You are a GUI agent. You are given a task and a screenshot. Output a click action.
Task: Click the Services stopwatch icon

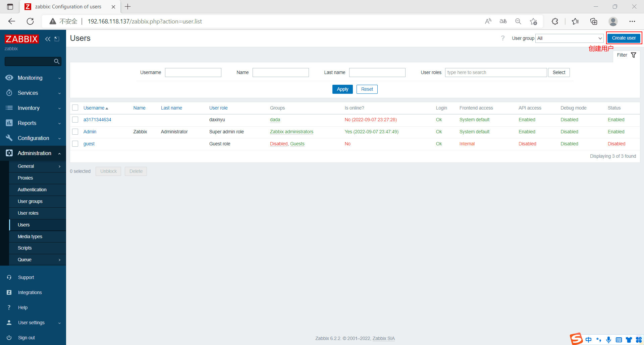[9, 93]
